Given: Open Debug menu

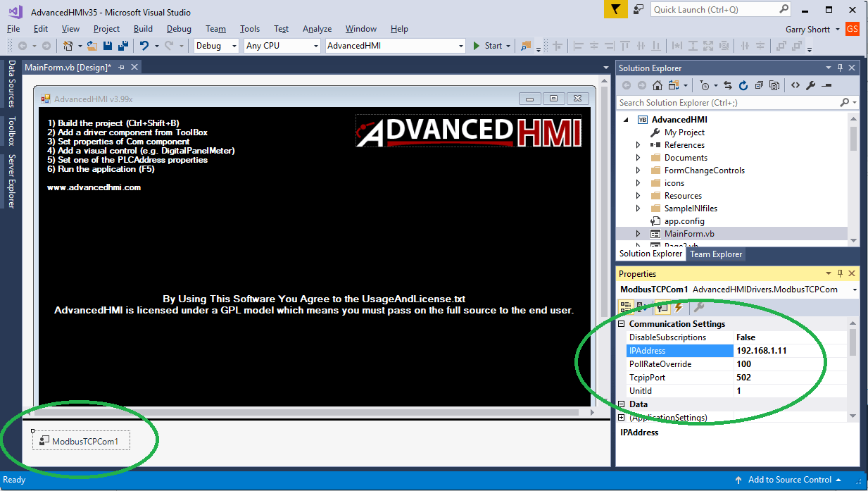Looking at the screenshot, I should [179, 29].
